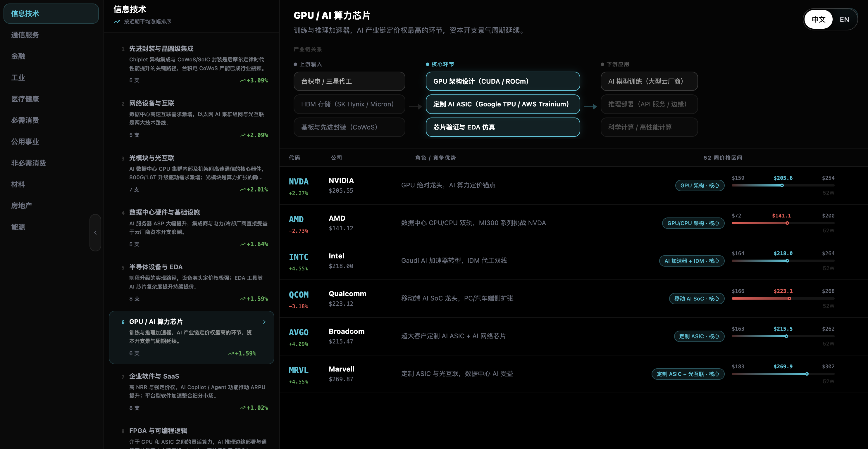The image size is (868, 449).
Task: Select the 非必需消费 sector
Action: click(x=51, y=163)
